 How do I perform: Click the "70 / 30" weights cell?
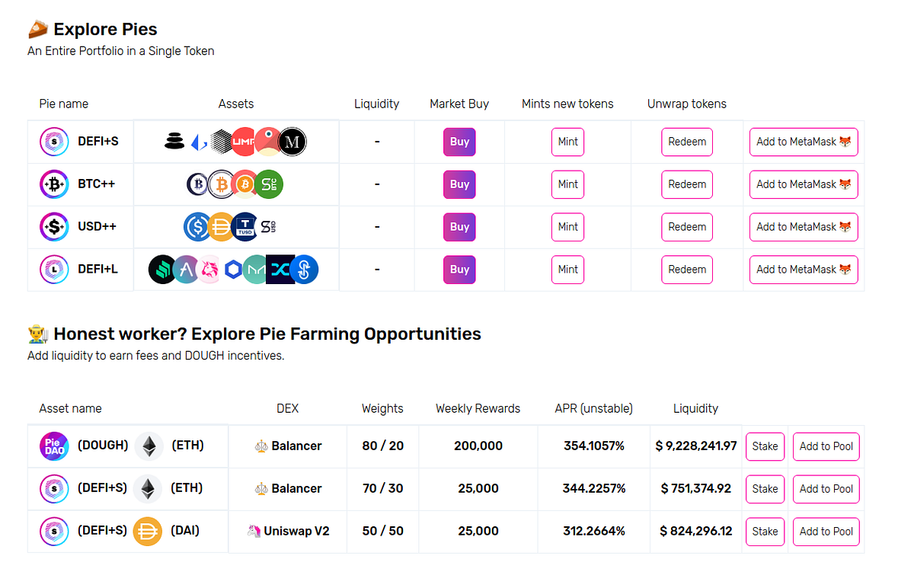coord(383,488)
